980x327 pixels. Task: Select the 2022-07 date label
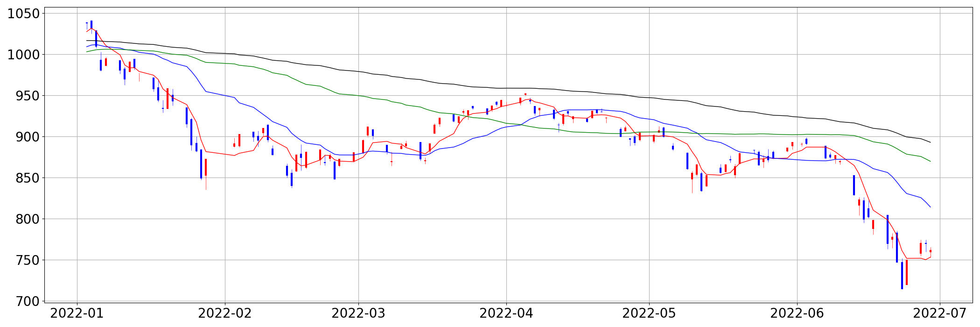(x=940, y=313)
